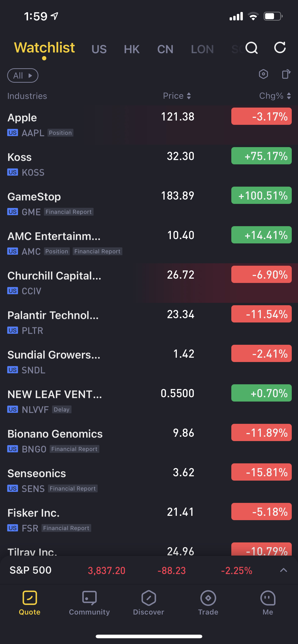Switch to the US market tab
298x644 pixels.
[x=99, y=49]
